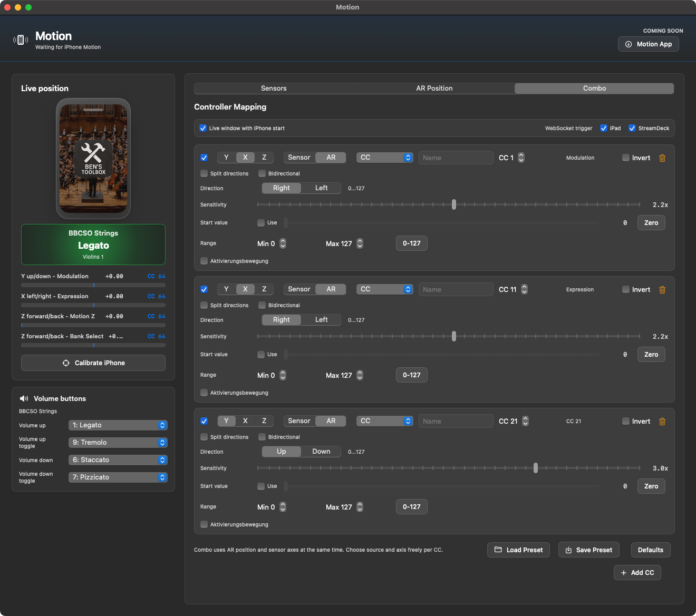Viewport: 696px width, 616px height.
Task: Open Volume down dropdown showing 6: Staccato
Action: point(118,460)
